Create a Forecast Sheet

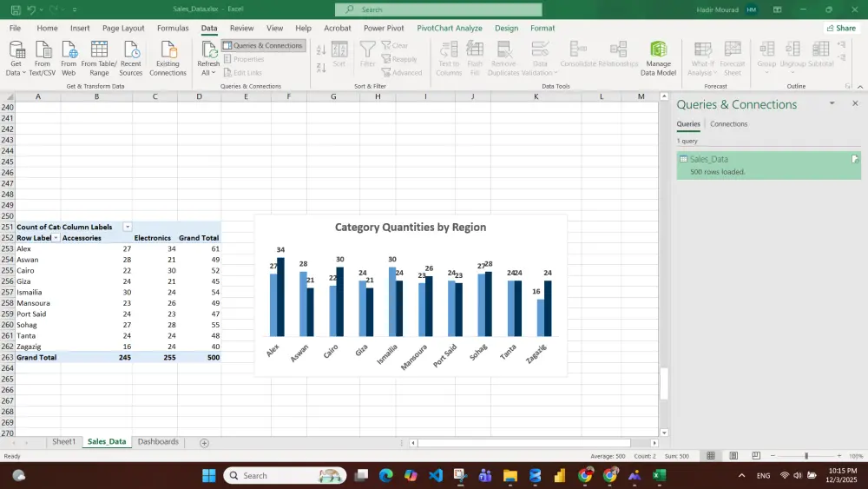[x=733, y=58]
